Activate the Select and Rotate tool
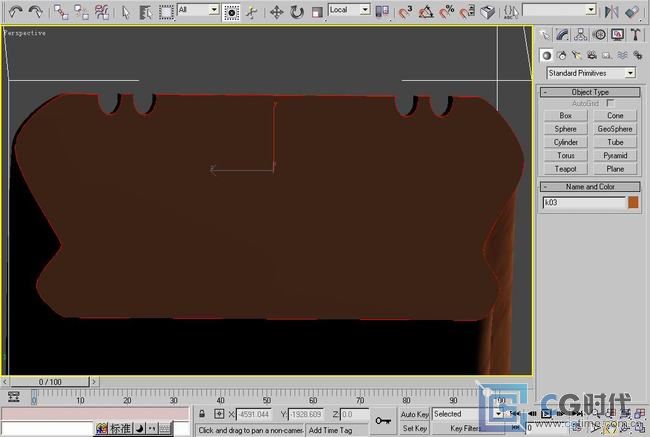The image size is (650, 437). (x=297, y=12)
